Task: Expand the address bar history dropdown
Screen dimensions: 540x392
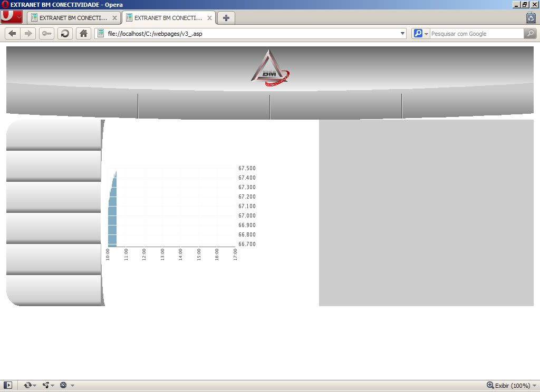Action: [402, 34]
